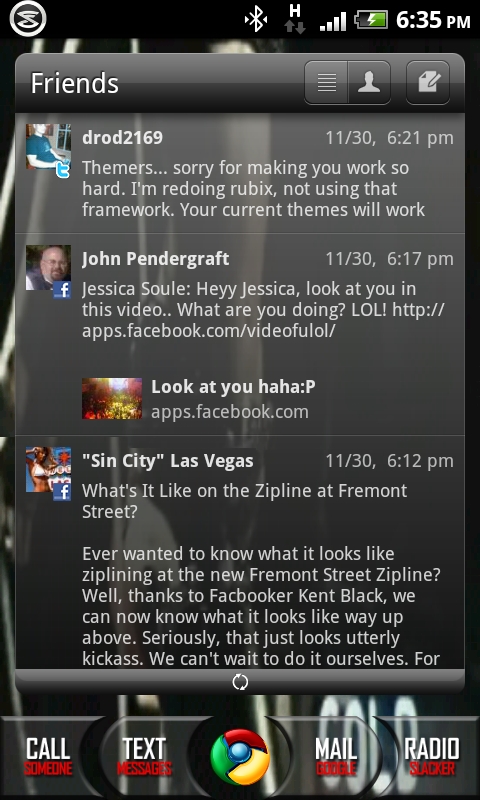Image resolution: width=480 pixels, height=800 pixels.
Task: Launch the RADIO Slacker dock shortcut
Action: [432, 757]
